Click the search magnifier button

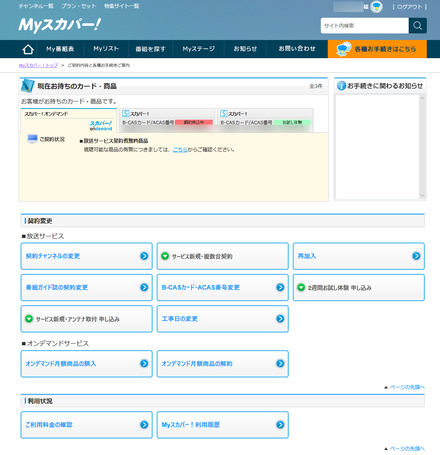tap(418, 26)
